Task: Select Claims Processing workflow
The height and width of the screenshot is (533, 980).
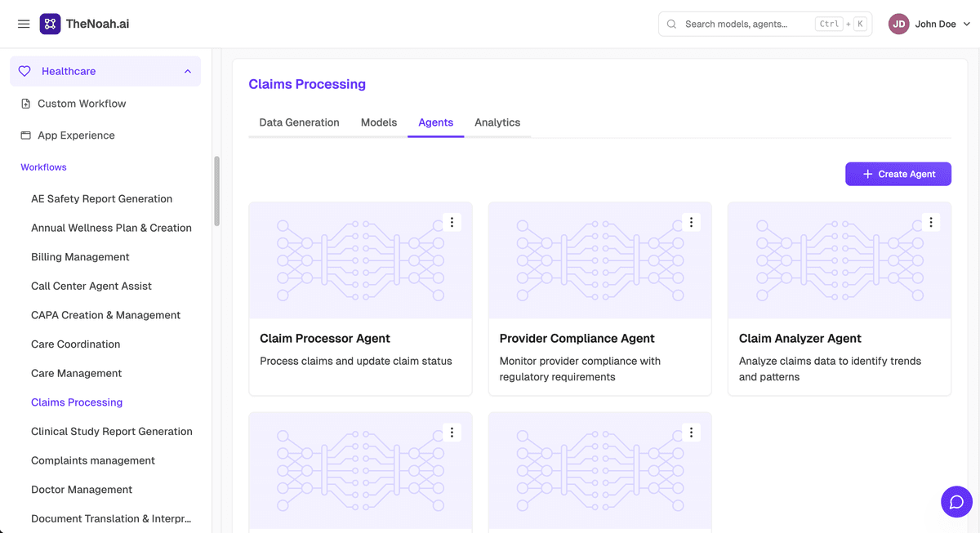Action: [x=77, y=402]
